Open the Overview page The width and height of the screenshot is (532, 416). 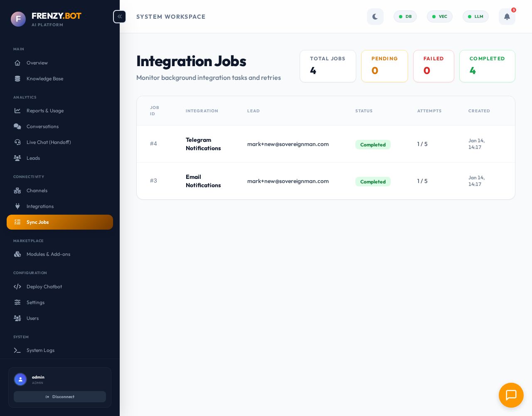click(x=37, y=63)
